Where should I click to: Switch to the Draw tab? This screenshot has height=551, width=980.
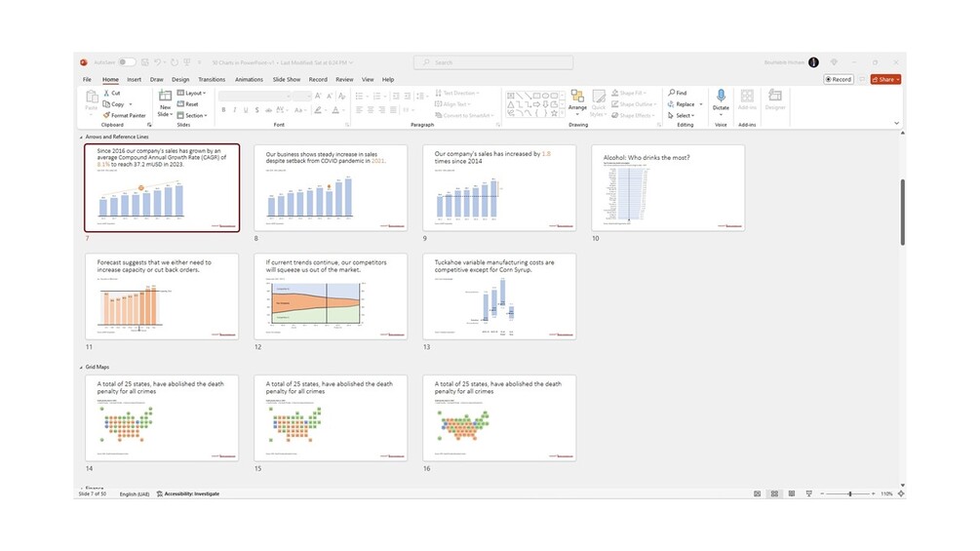(156, 79)
